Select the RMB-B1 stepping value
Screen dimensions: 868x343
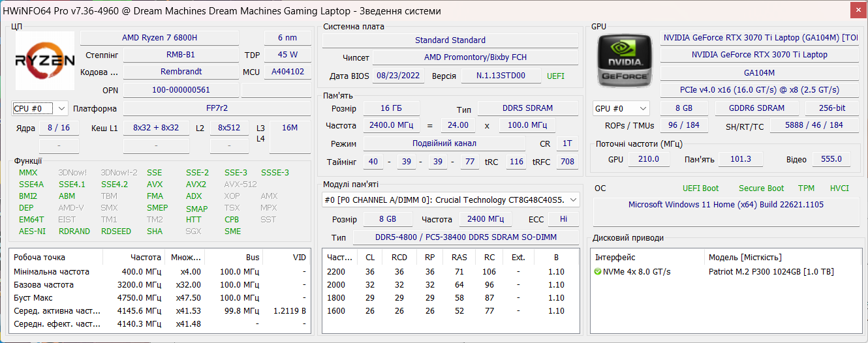pos(181,55)
